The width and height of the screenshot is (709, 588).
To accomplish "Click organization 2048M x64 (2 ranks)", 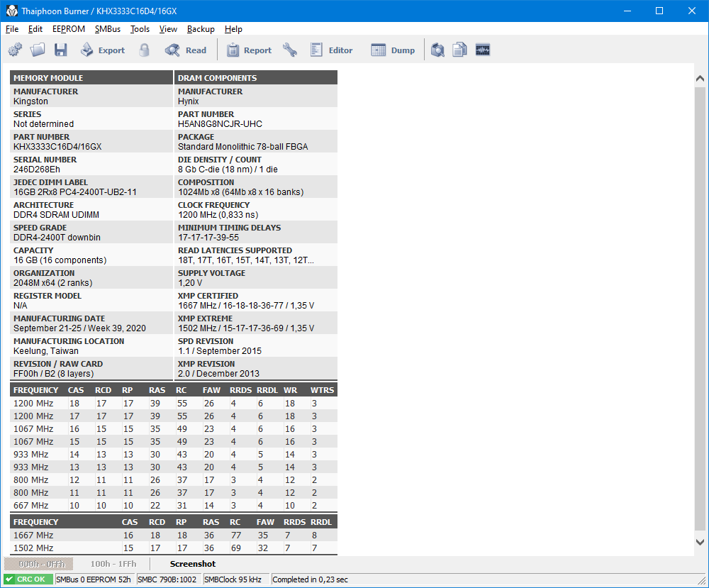I will point(53,283).
